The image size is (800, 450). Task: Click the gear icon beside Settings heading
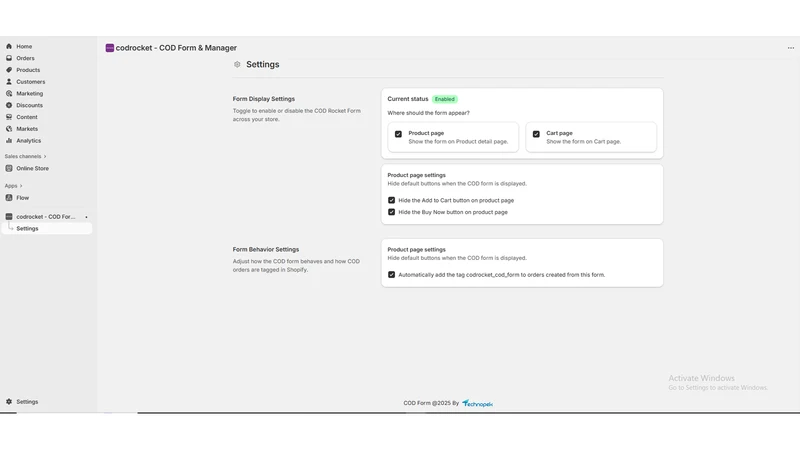coord(237,64)
